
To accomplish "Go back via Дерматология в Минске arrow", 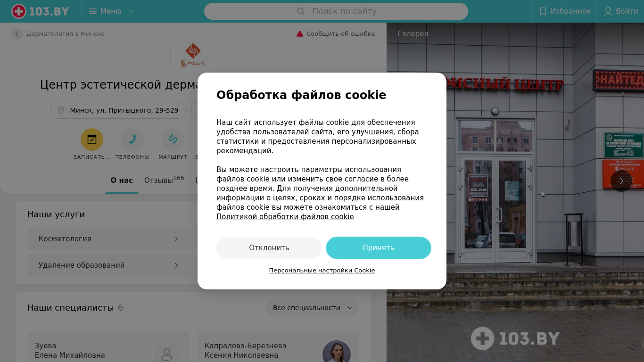I will point(17,34).
